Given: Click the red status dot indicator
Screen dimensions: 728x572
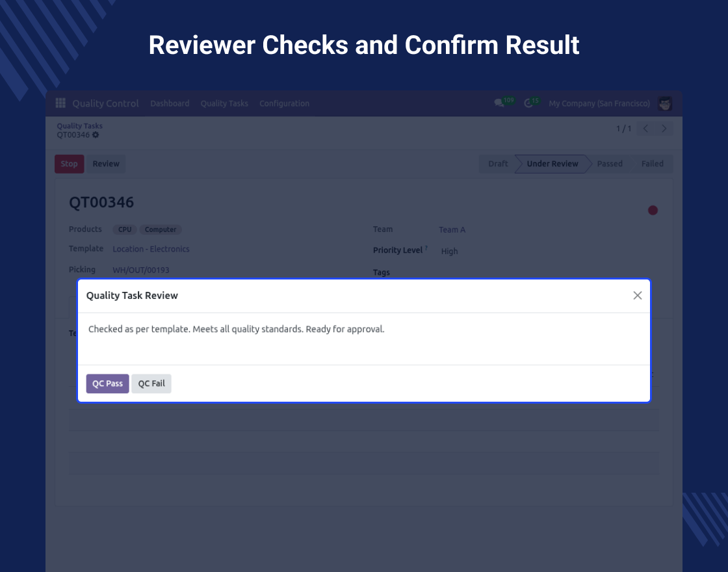Looking at the screenshot, I should [653, 211].
